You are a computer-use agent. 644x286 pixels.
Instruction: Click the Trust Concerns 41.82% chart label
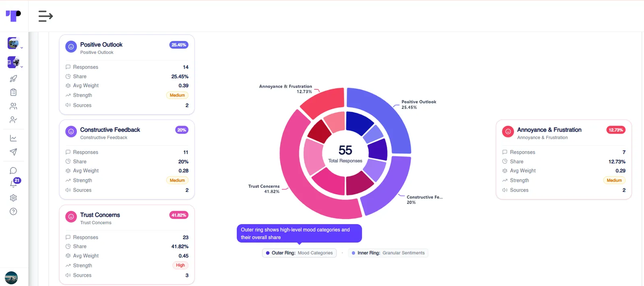pos(264,189)
